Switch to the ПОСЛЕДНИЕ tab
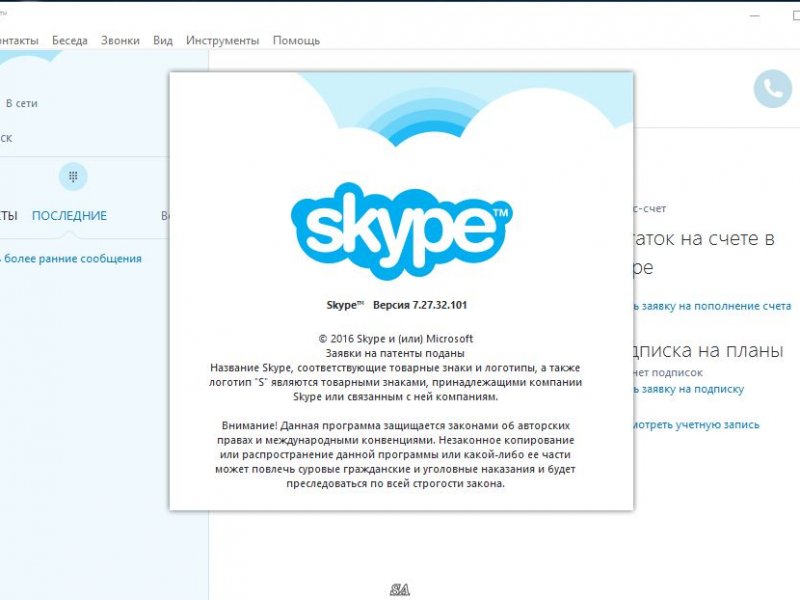Screen dimensions: 800x600 [x=69, y=216]
